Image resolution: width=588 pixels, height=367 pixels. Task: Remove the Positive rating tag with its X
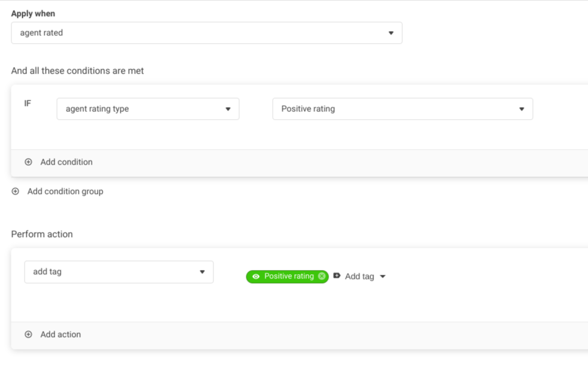coord(322,277)
